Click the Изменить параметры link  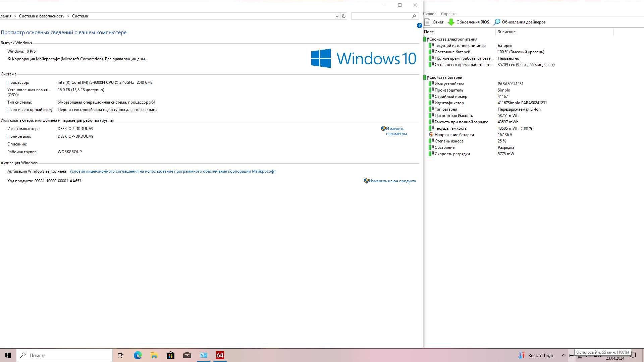tap(396, 131)
